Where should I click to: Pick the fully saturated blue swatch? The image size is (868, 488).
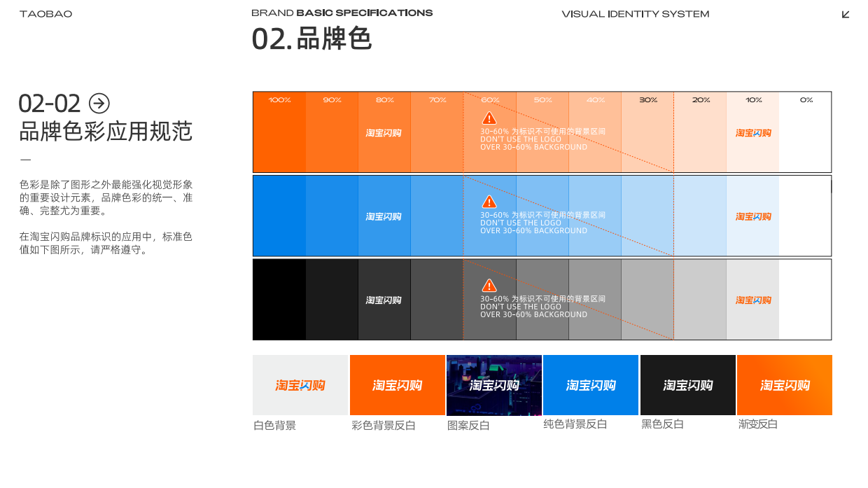click(279, 216)
